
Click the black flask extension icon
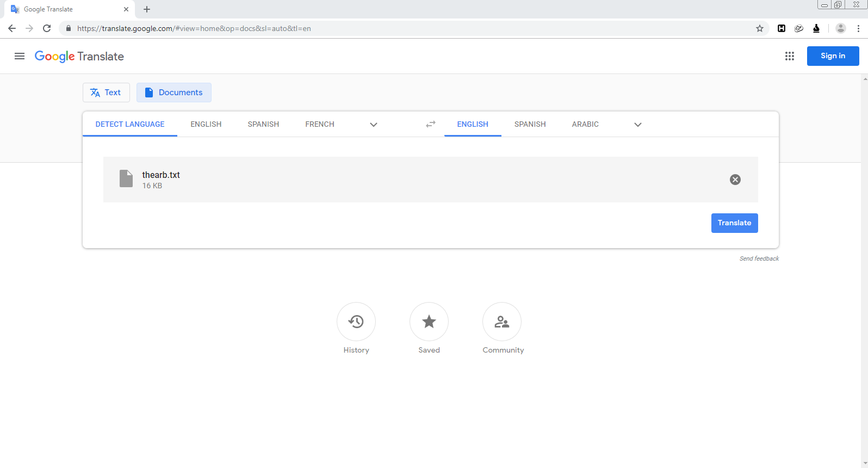816,28
